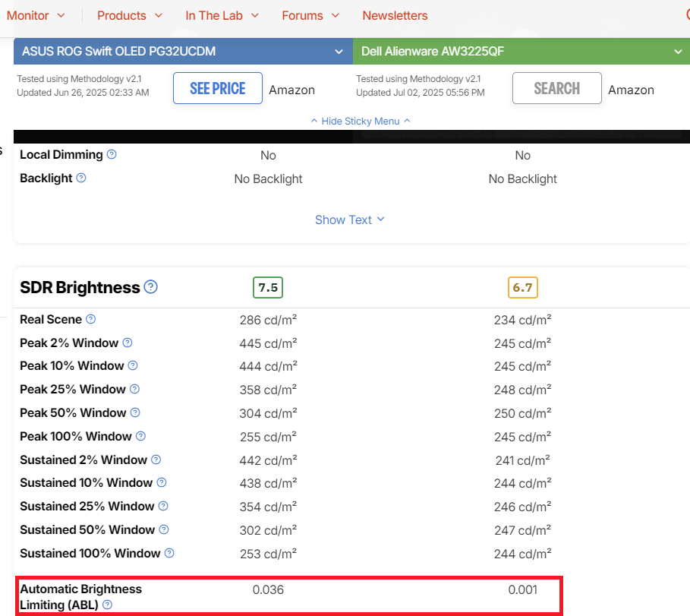
Task: Select Dell ABL value 0.001
Action: coord(523,589)
